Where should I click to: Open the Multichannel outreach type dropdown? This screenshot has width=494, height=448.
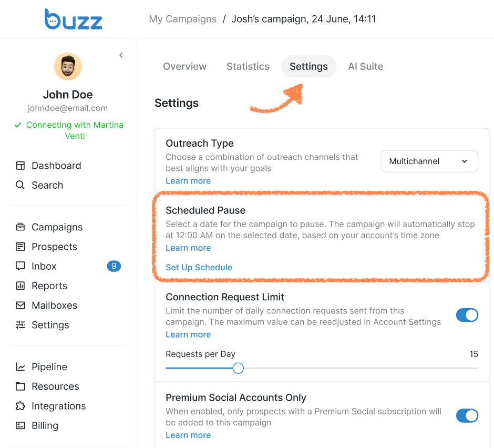click(429, 161)
